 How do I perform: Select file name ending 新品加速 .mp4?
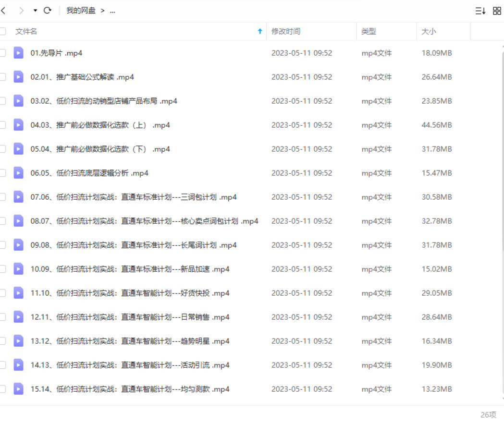point(130,269)
